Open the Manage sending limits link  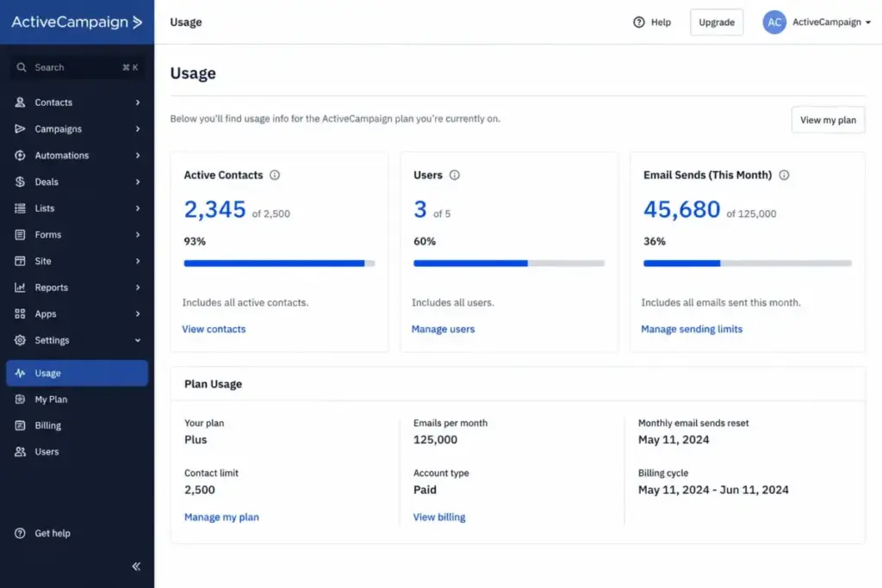(692, 329)
